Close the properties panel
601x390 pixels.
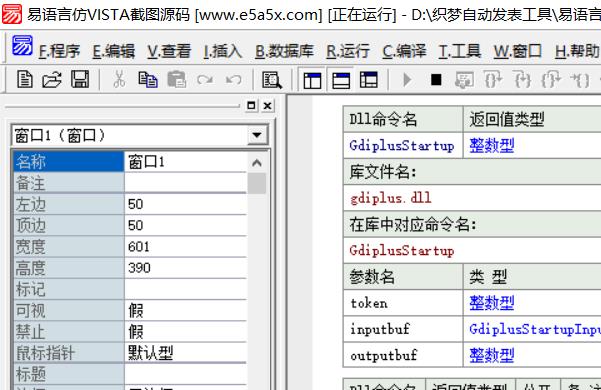tap(268, 105)
